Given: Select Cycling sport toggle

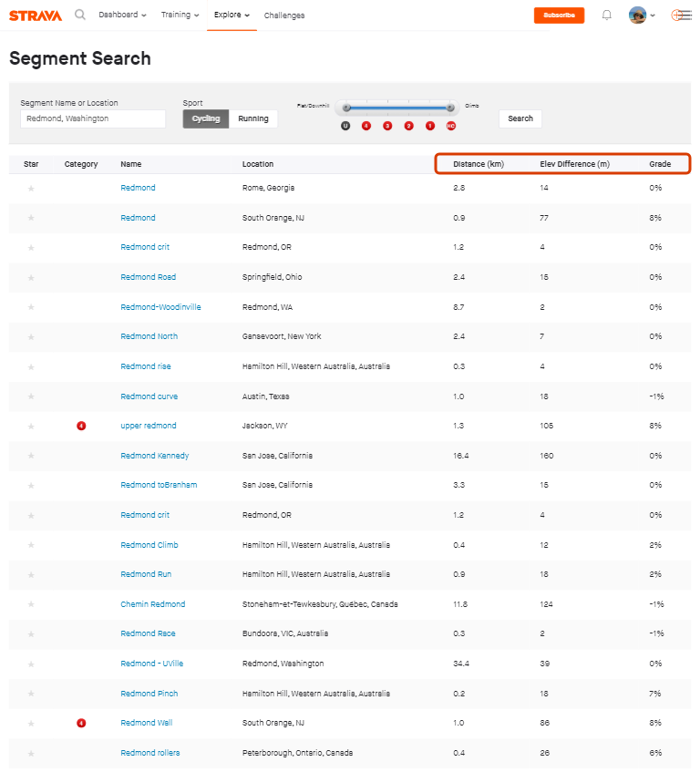Looking at the screenshot, I should [x=205, y=118].
